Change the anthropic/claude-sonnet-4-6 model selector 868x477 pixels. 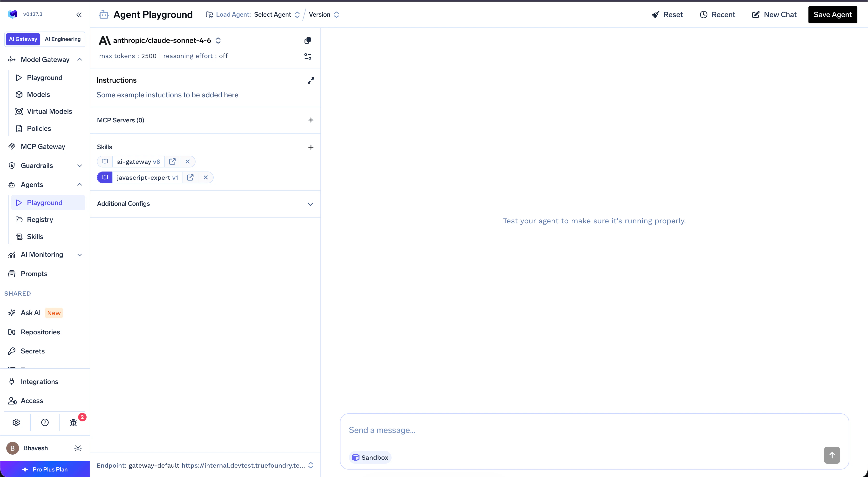click(160, 40)
